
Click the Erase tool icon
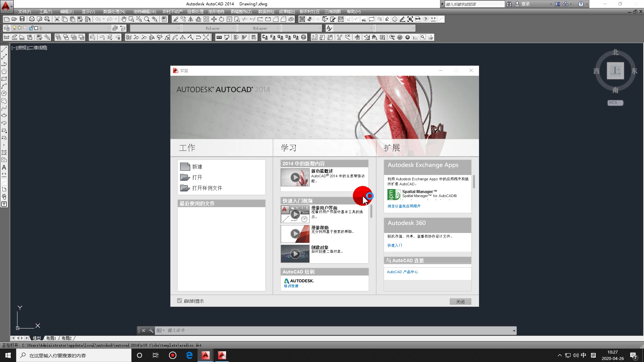pyautogui.click(x=175, y=19)
